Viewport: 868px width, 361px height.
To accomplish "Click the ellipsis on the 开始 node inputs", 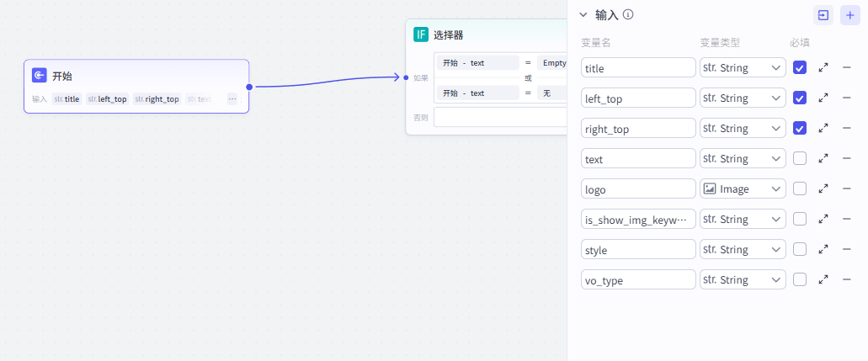I will (x=232, y=99).
